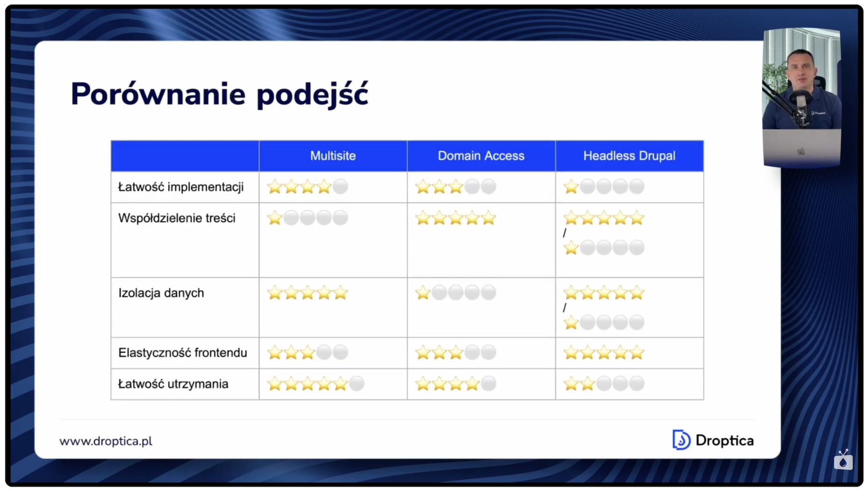Select the Domain Access column header
Screen dimensions: 868x492
481,156
